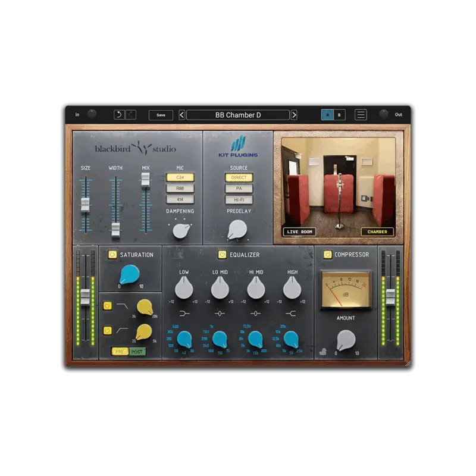
Task: Click the Lo Mid bell shape icon
Action: (220, 314)
